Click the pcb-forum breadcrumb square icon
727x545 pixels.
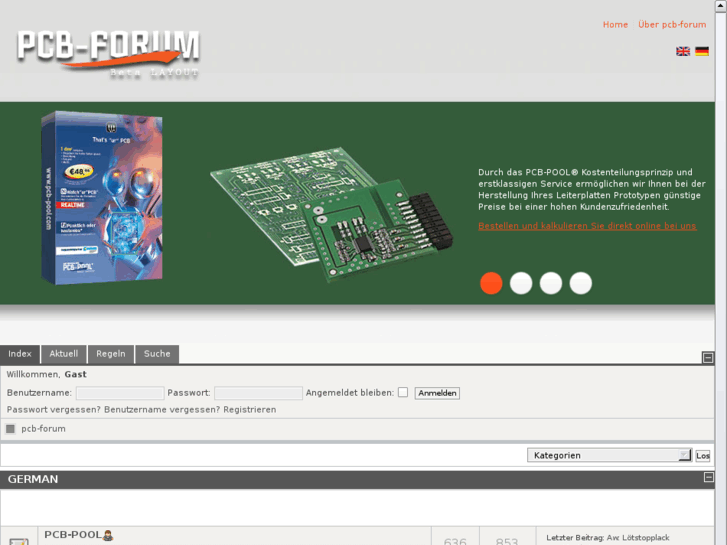pyautogui.click(x=10, y=429)
